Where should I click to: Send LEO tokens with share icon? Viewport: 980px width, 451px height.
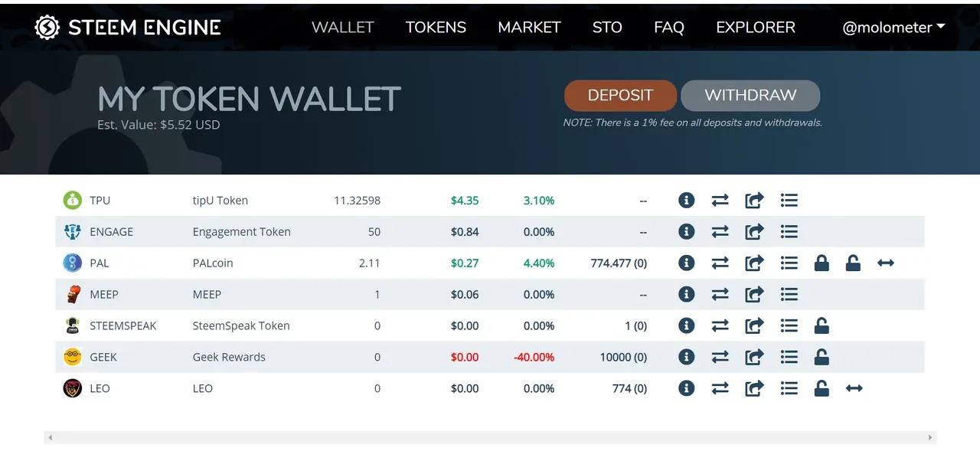pos(754,389)
